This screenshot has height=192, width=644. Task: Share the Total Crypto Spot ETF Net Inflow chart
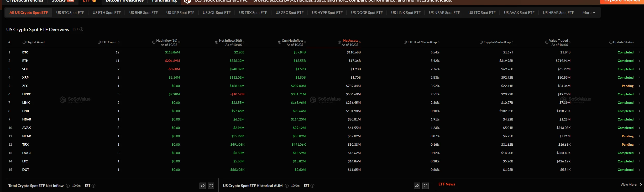pyautogui.click(x=203, y=186)
